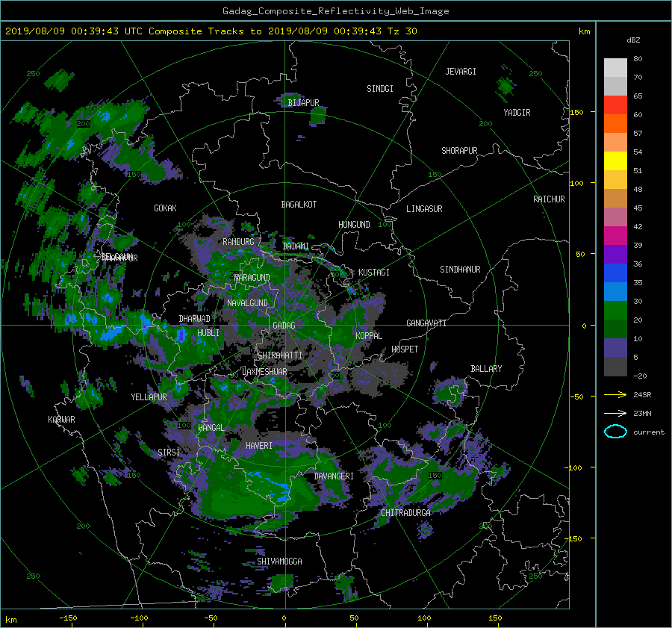The height and width of the screenshot is (628, 672).
Task: Click the GOKAK city label
Action: pyautogui.click(x=165, y=208)
